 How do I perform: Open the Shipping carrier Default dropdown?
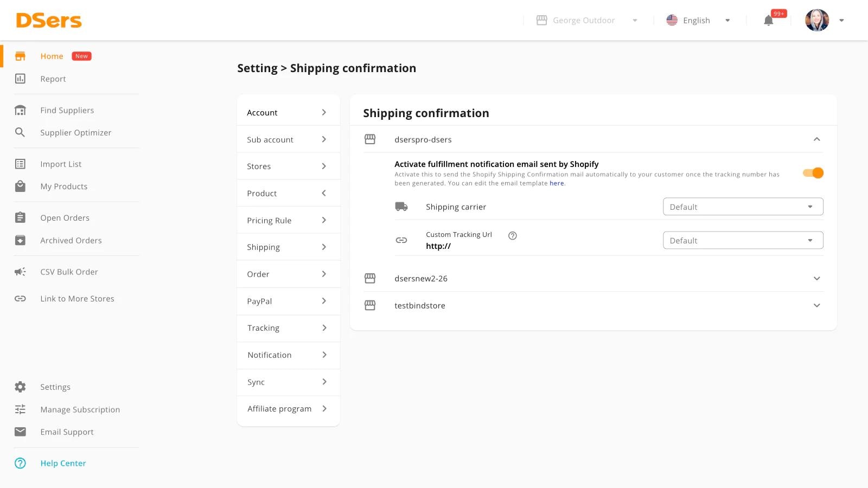(x=742, y=207)
